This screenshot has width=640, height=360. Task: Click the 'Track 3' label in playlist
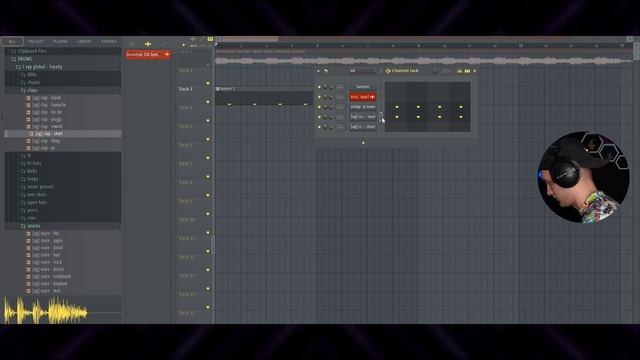[x=185, y=89]
